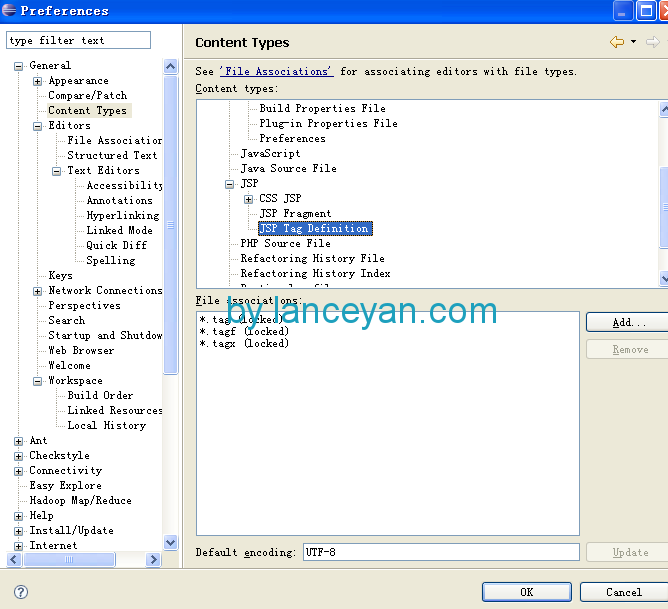Click the Default encoding UTF-8 field

tap(441, 552)
